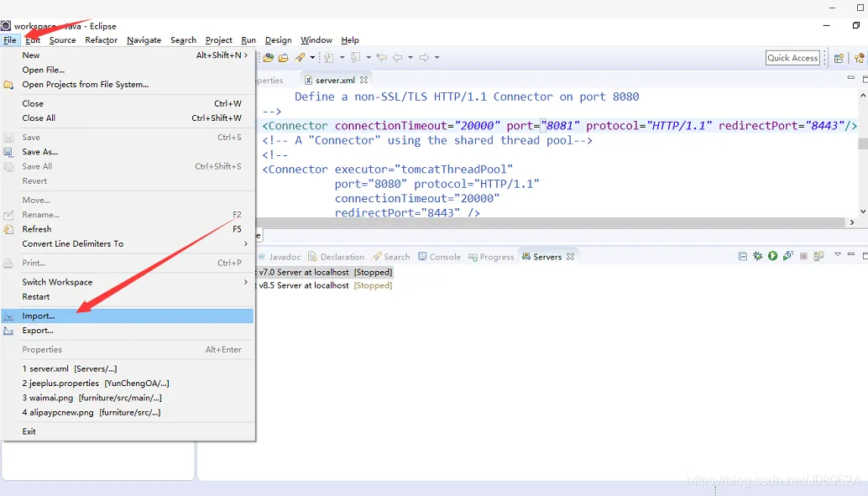Click the Back navigation arrow
868x496 pixels.
point(397,58)
